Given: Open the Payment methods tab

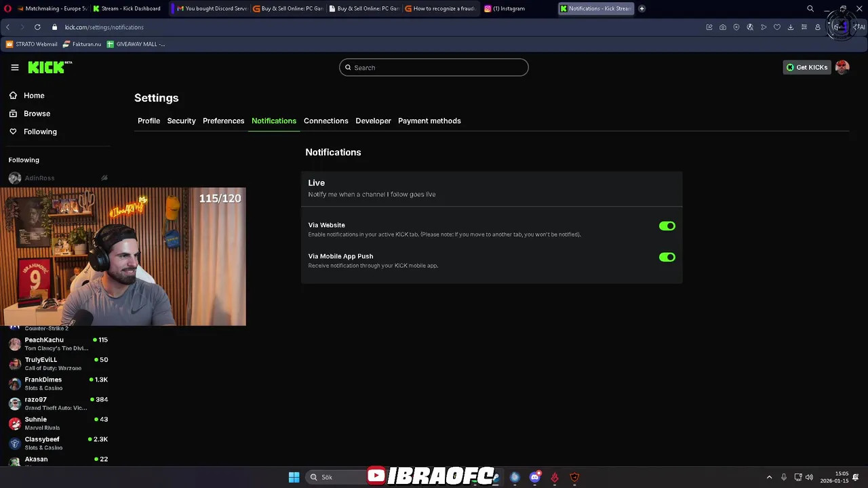Looking at the screenshot, I should 429,121.
